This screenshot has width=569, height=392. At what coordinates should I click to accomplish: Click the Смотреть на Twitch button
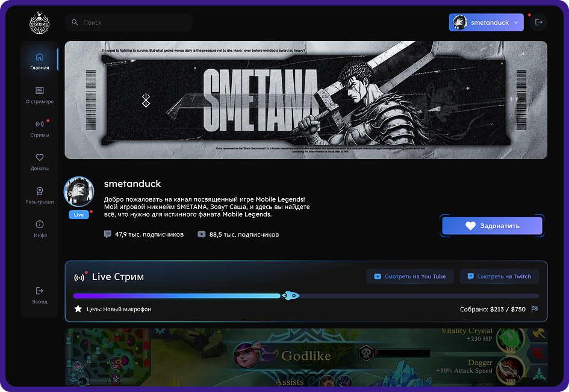499,276
